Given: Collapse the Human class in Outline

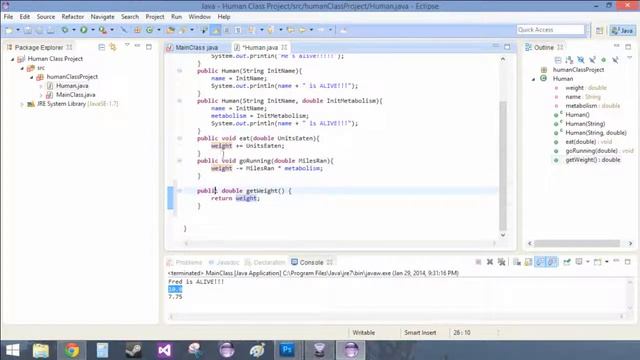Looking at the screenshot, I should click(x=533, y=79).
